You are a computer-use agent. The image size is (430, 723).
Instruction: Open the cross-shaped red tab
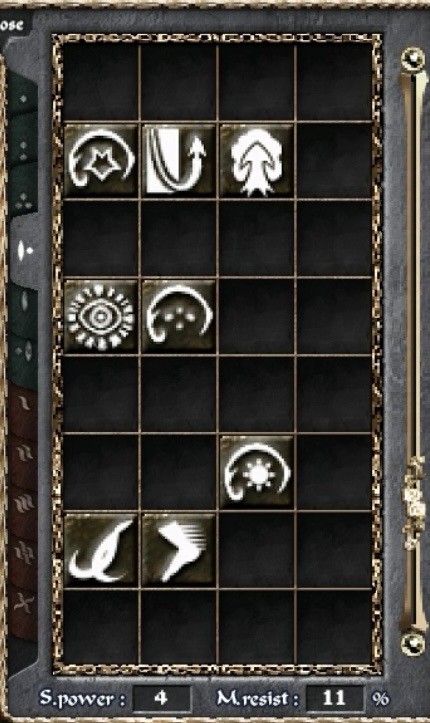23,603
